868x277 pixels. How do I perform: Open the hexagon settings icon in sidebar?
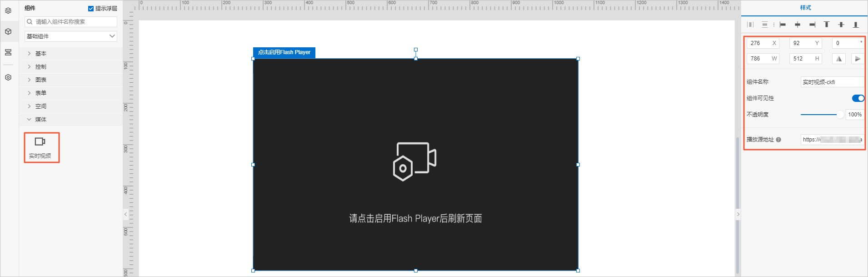click(x=8, y=77)
